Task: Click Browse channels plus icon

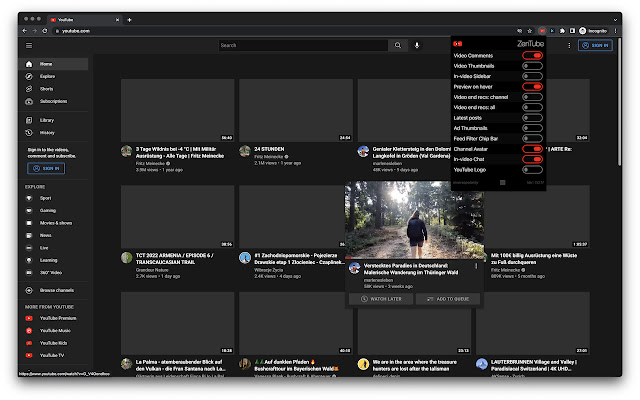Action: [29, 291]
